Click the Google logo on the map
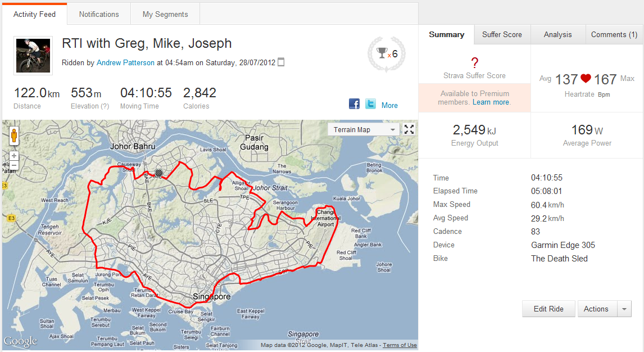 click(x=21, y=341)
